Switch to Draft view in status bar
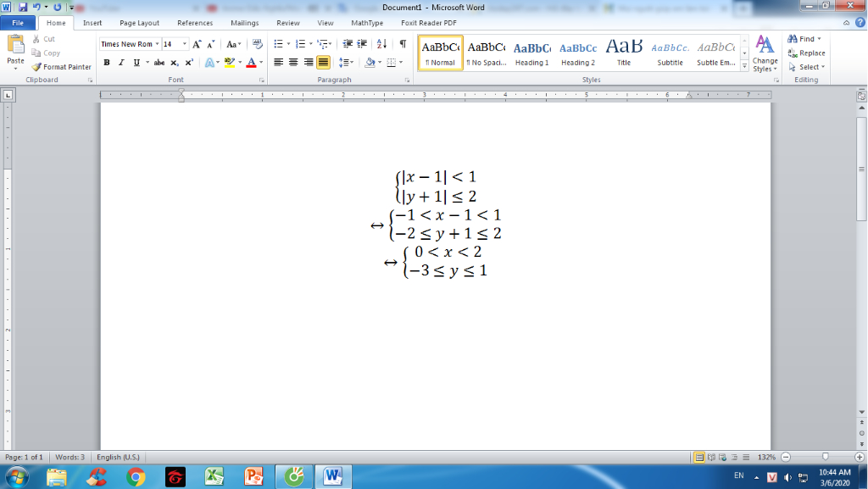This screenshot has height=489, width=868. (x=746, y=458)
